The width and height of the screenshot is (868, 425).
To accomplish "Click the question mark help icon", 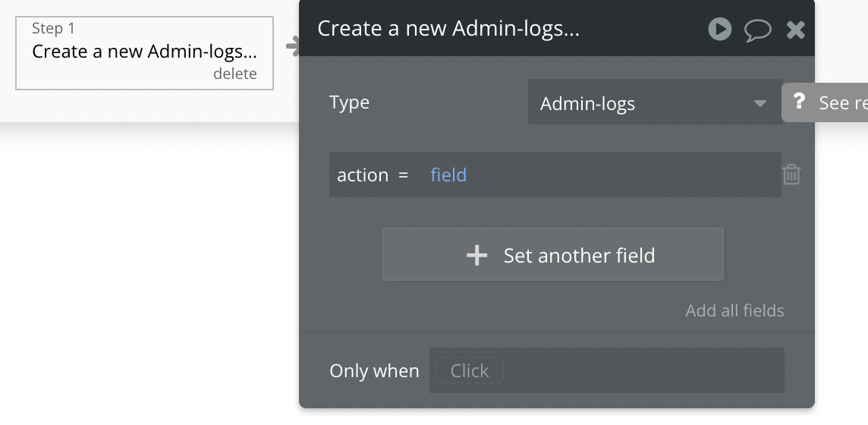I will pos(798,102).
